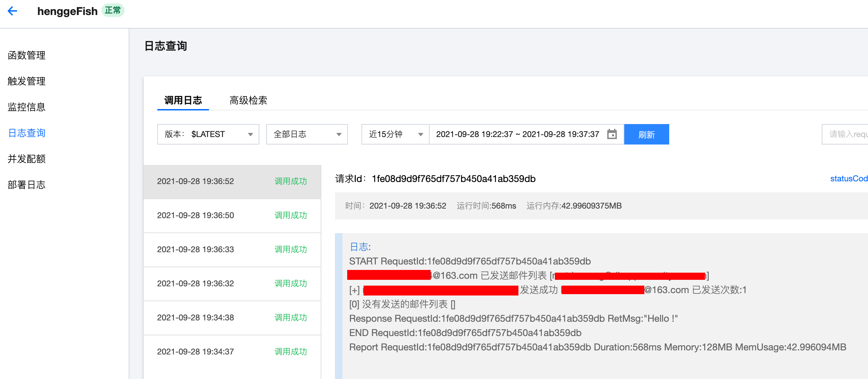The image size is (868, 379).
Task: Open the 全部日志 log type dropdown
Action: click(x=307, y=134)
